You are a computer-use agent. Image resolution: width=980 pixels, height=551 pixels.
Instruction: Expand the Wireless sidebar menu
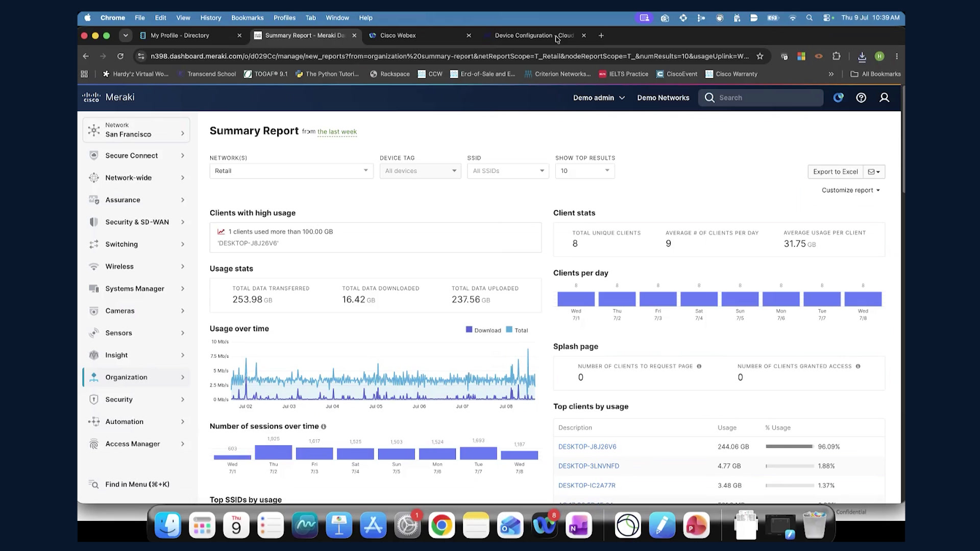click(136, 266)
